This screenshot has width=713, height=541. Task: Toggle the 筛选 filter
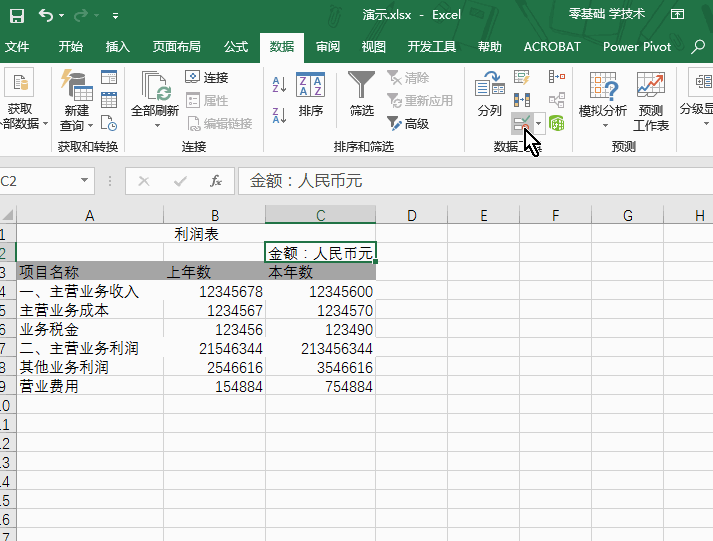[x=361, y=94]
